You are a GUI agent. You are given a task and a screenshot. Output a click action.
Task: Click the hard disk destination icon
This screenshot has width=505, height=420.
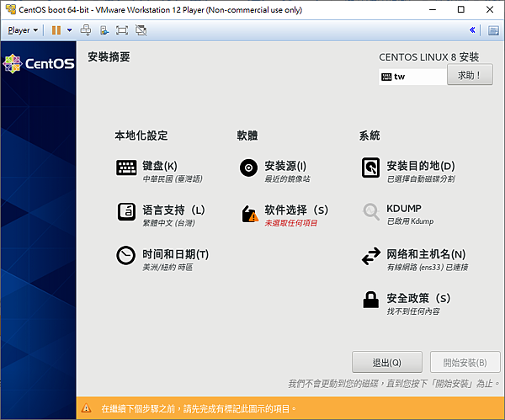coord(370,167)
